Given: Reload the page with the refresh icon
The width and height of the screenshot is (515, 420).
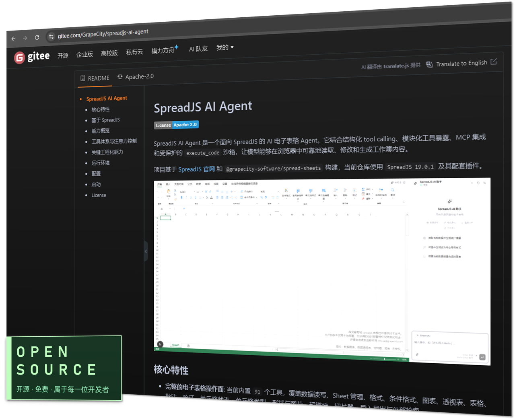Looking at the screenshot, I should pos(37,37).
